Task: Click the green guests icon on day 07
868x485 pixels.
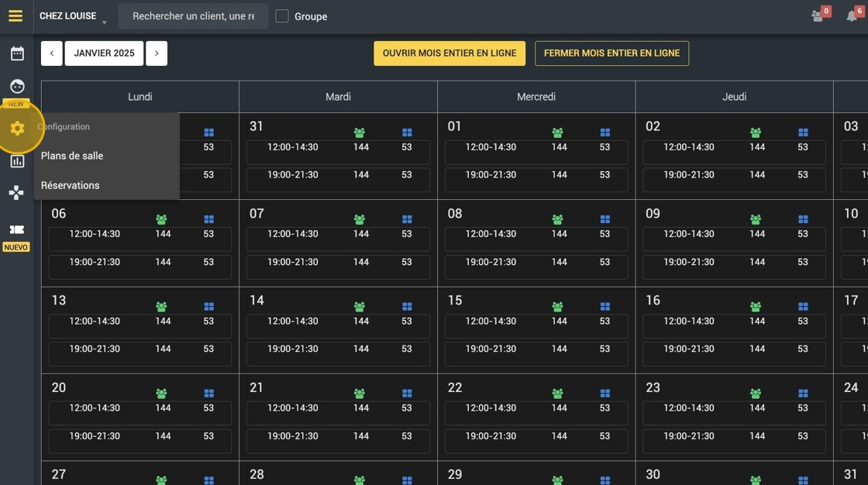Action: point(360,219)
